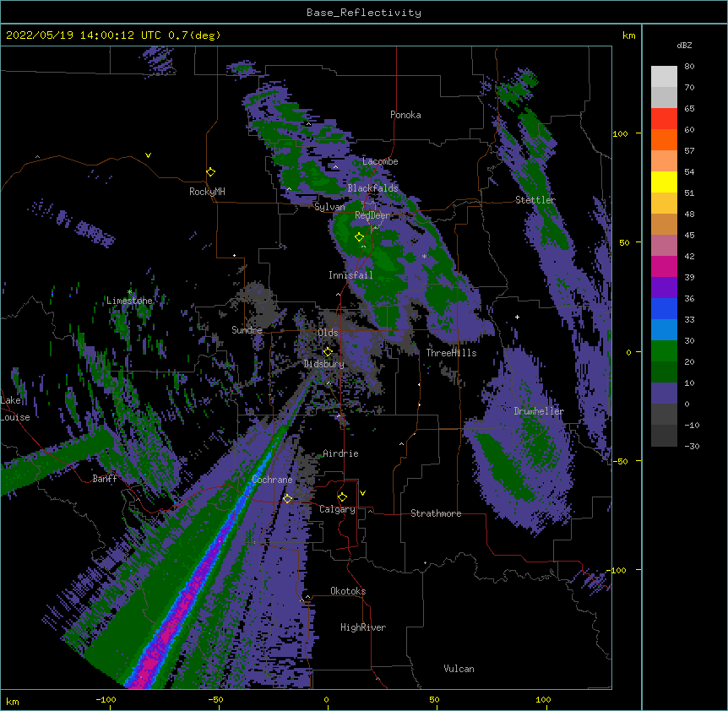Pick the light blue 30-33 dBZ swatch
Screen dimensions: 728x711
664,330
